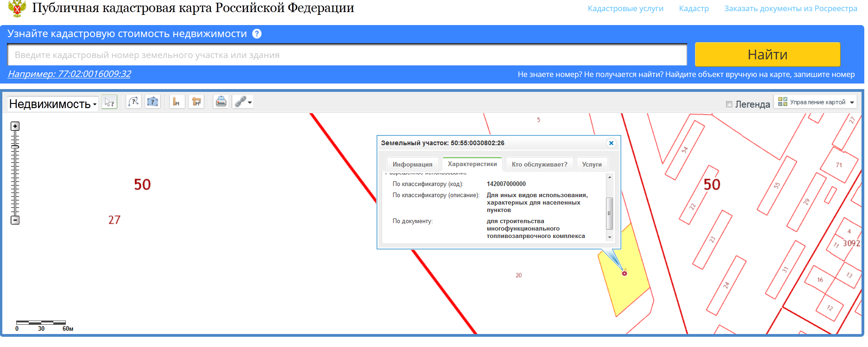Click the print map icon
This screenshot has width=868, height=347.
[x=221, y=102]
